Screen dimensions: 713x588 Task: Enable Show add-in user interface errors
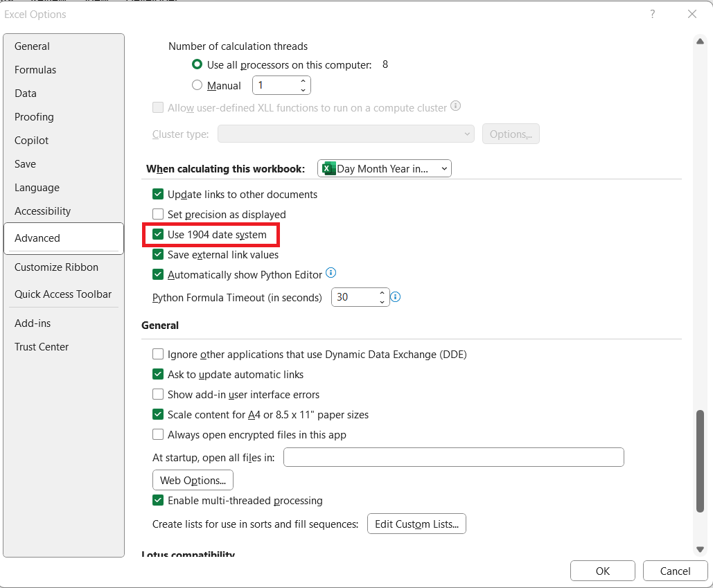click(158, 394)
